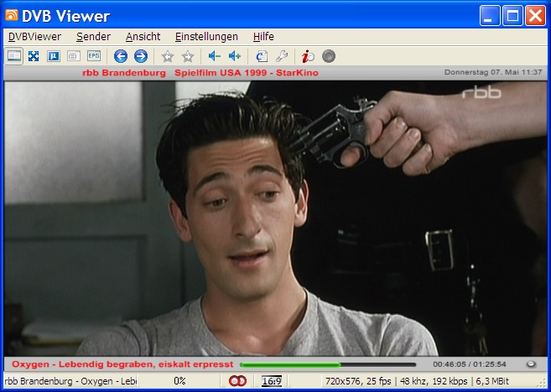The height and width of the screenshot is (392, 551).
Task: Open the mosaic preview (µ) icon
Action: click(x=54, y=56)
